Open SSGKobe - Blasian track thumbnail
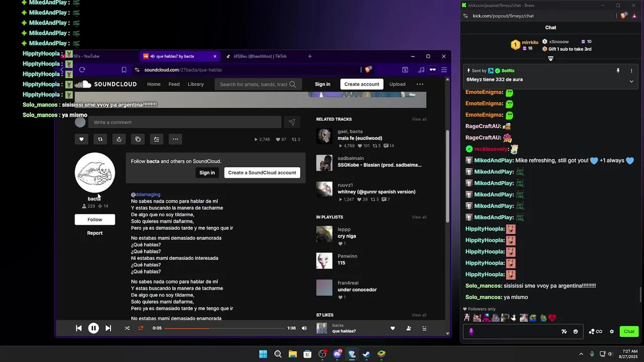Image resolution: width=644 pixels, height=362 pixels. (x=325, y=163)
